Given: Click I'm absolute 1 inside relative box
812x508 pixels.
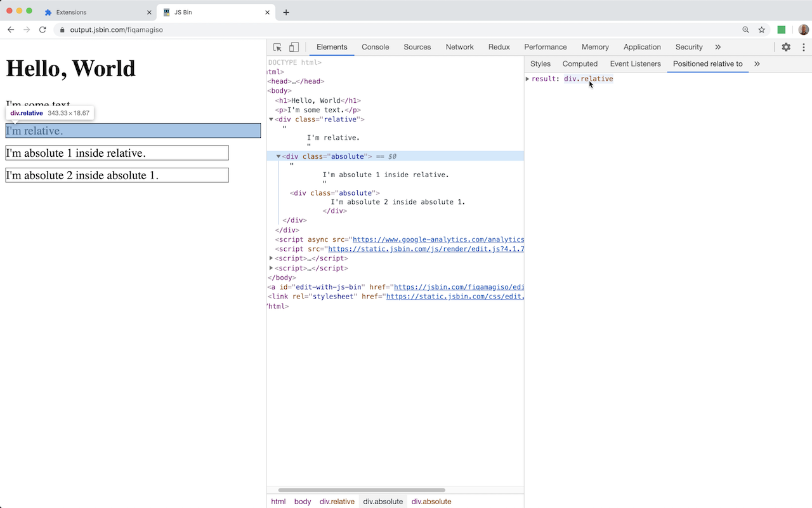Looking at the screenshot, I should coord(117,153).
